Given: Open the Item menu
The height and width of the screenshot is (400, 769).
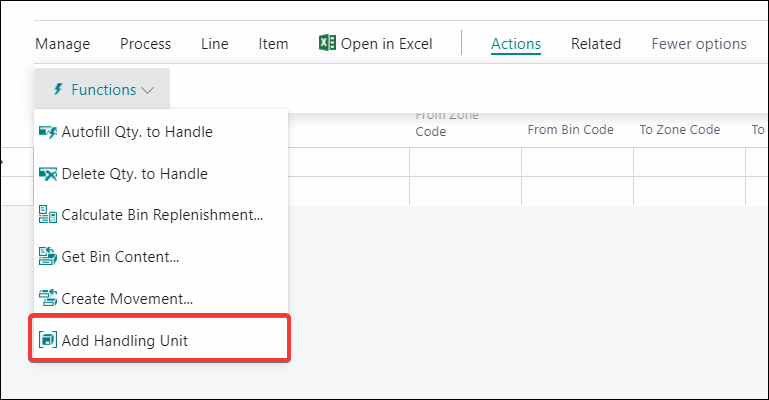Looking at the screenshot, I should [273, 44].
